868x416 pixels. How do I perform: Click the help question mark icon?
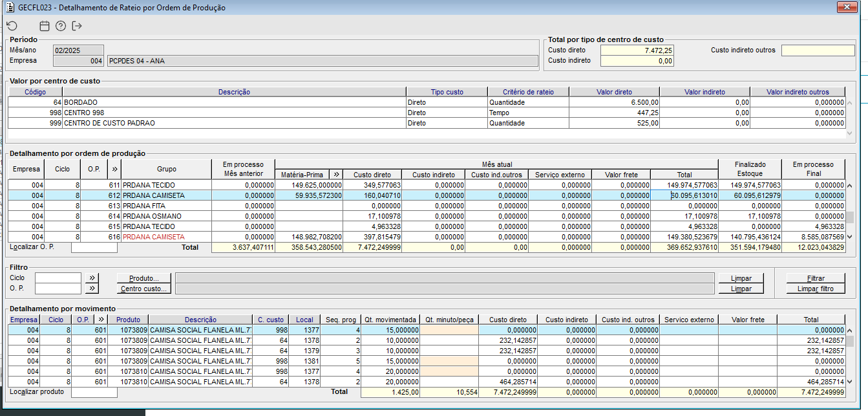[x=61, y=26]
